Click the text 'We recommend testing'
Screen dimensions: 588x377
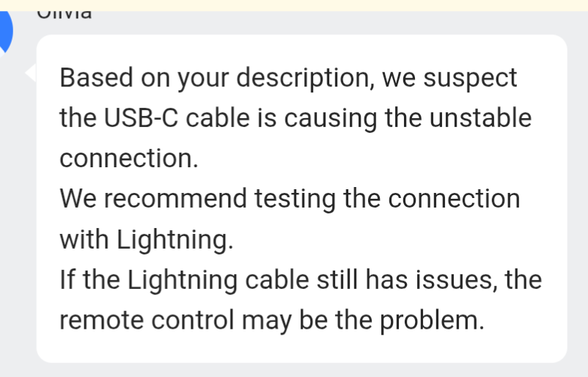[198, 199]
